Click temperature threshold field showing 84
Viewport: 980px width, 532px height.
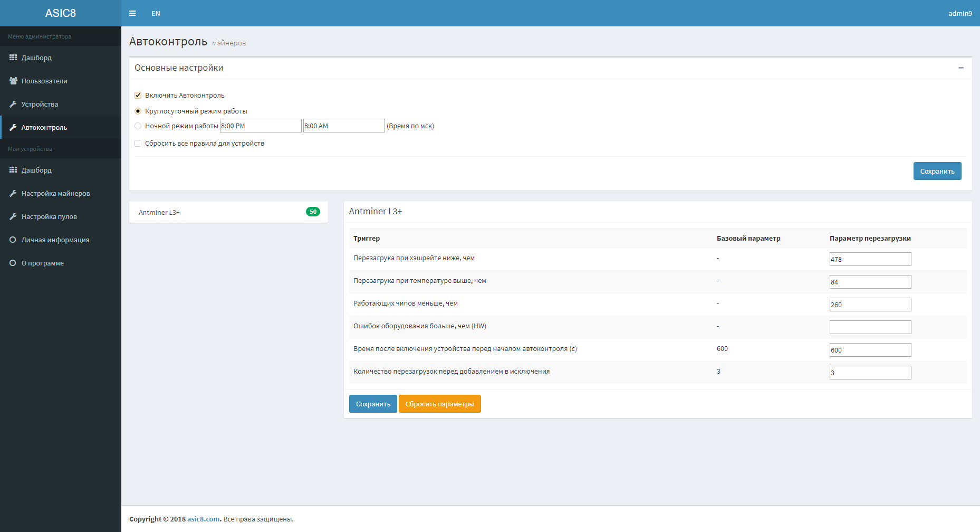click(870, 282)
